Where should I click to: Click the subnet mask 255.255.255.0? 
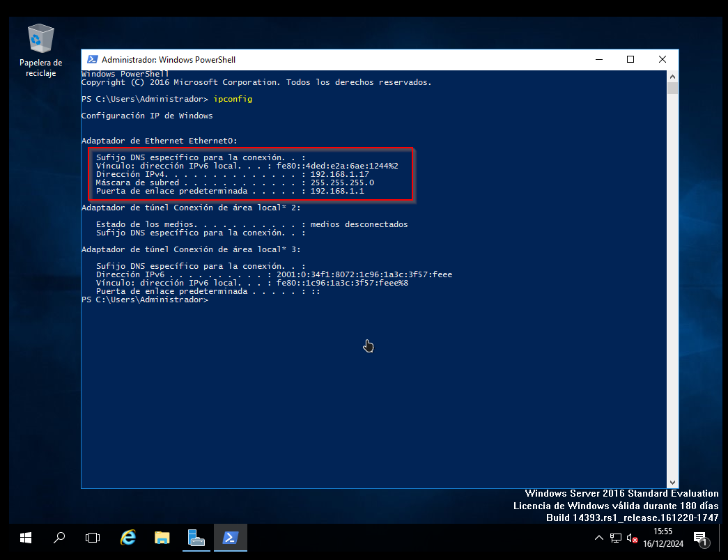point(342,182)
